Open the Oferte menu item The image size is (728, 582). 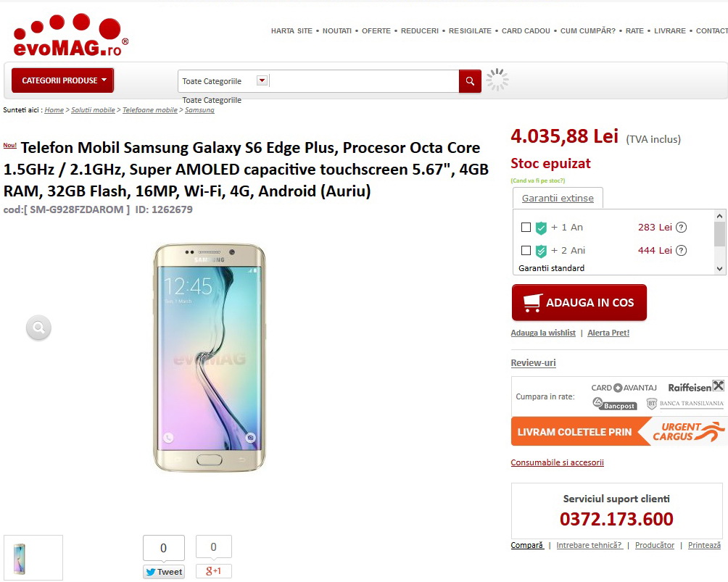[x=376, y=31]
